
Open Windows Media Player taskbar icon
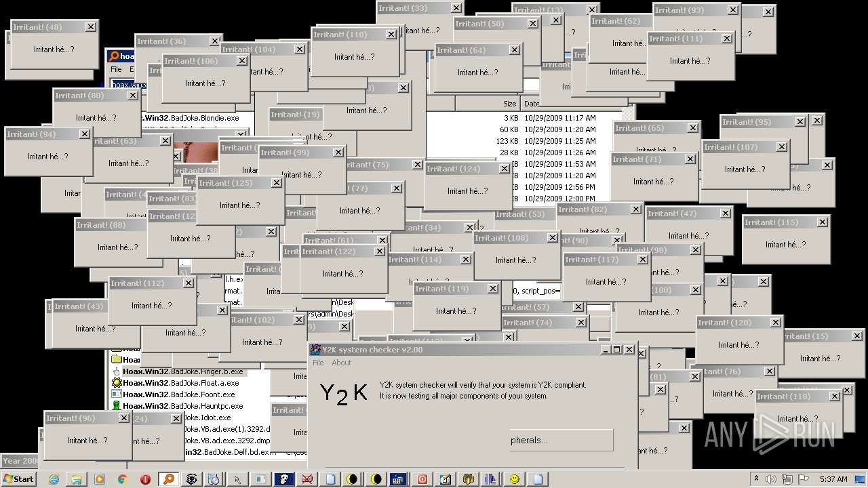pos(100,479)
